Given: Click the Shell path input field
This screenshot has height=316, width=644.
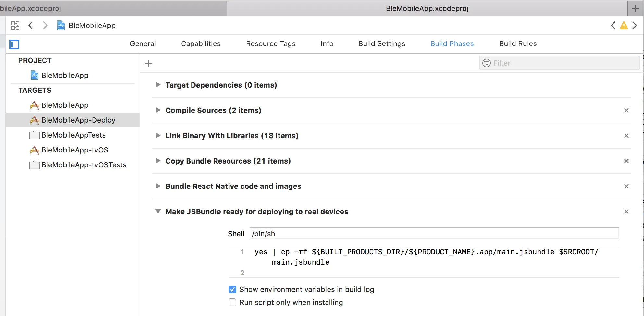Looking at the screenshot, I should 434,234.
